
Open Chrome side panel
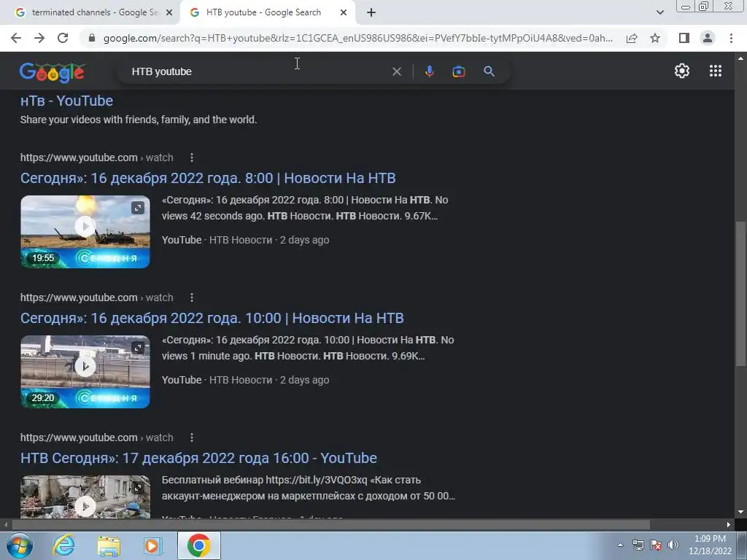point(684,38)
